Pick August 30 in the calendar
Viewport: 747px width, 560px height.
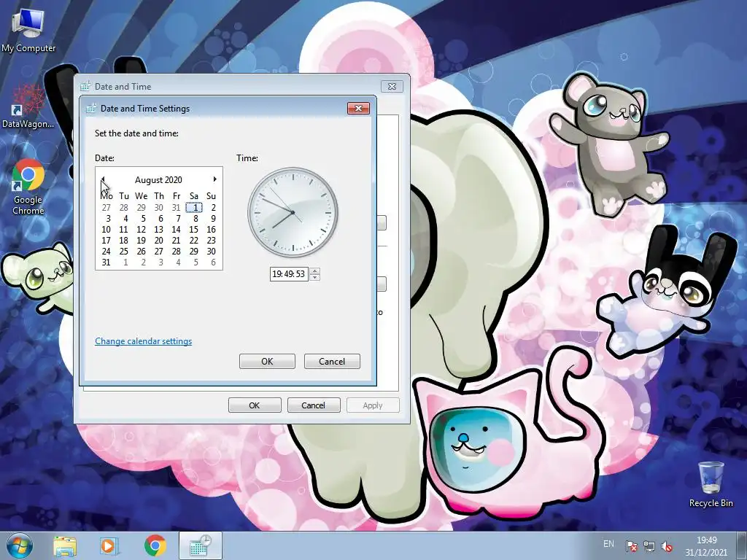coord(212,252)
